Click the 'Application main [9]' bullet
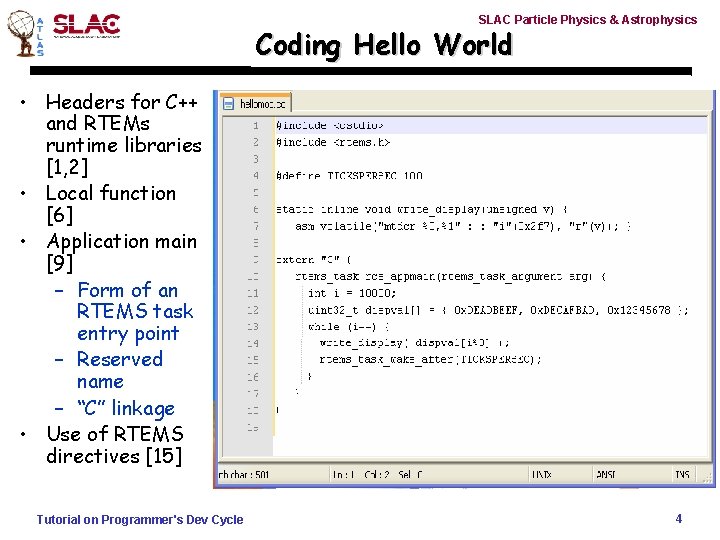720x540 pixels. click(121, 252)
